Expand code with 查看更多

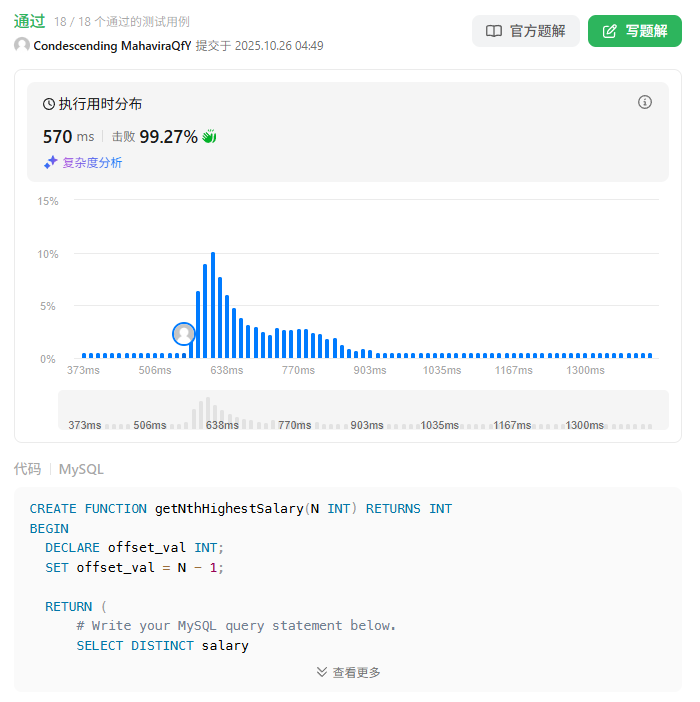tap(348, 672)
